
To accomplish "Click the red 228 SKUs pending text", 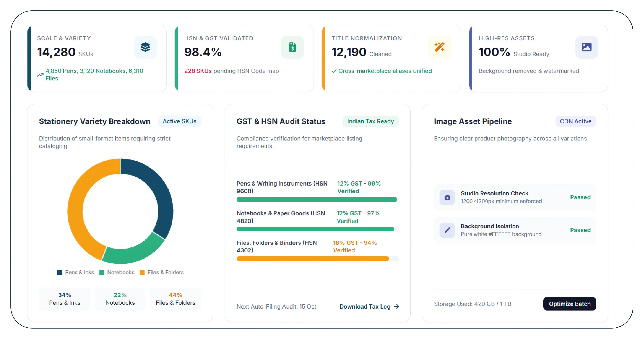I will tap(198, 71).
